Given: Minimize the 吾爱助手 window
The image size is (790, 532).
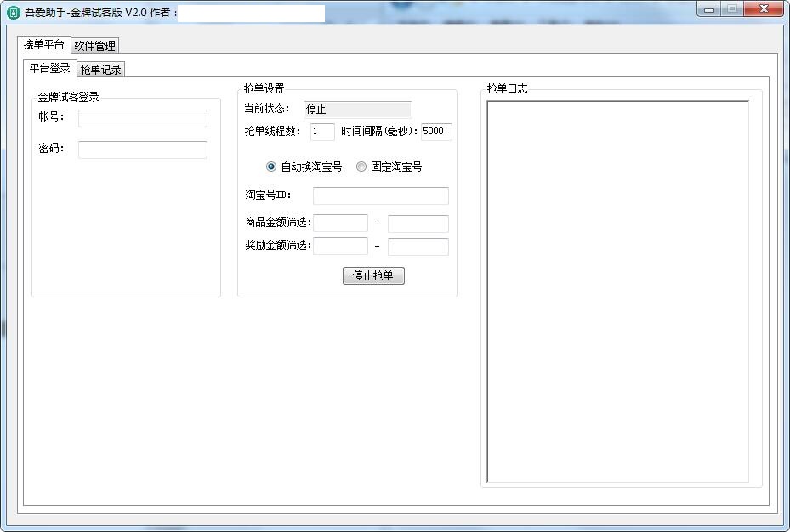Looking at the screenshot, I should 709,9.
